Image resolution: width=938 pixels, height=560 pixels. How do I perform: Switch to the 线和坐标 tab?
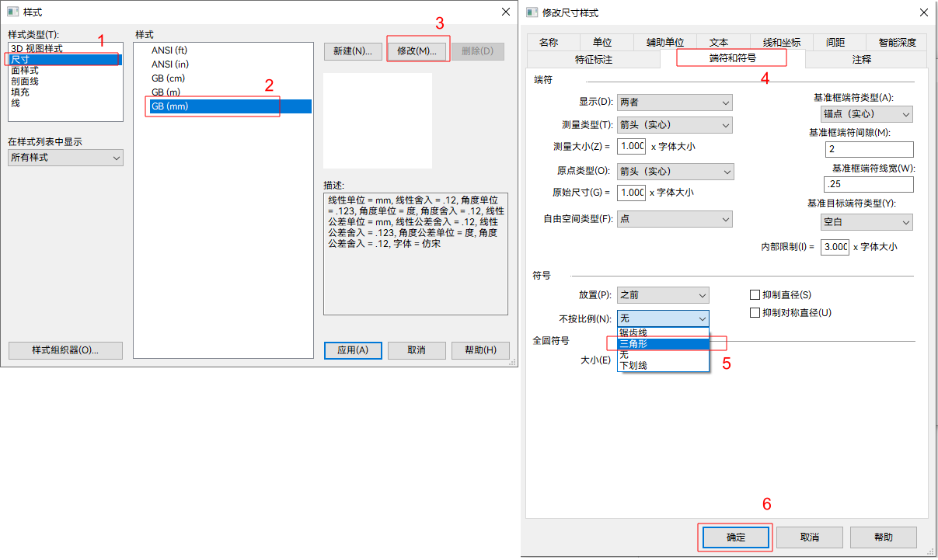click(x=781, y=43)
